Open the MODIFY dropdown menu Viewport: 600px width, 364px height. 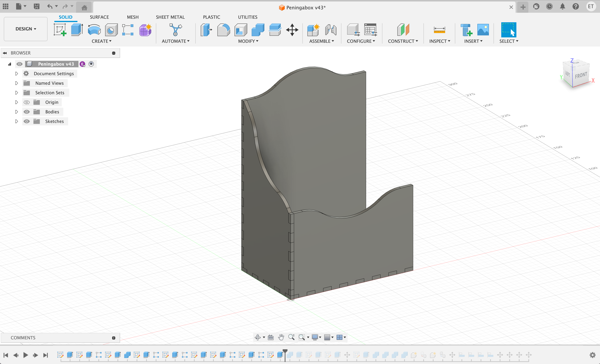248,41
